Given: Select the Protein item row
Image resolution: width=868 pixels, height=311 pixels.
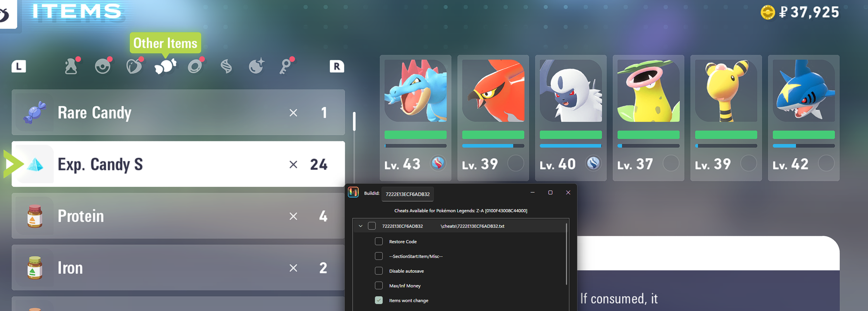Looking at the screenshot, I should [178, 216].
